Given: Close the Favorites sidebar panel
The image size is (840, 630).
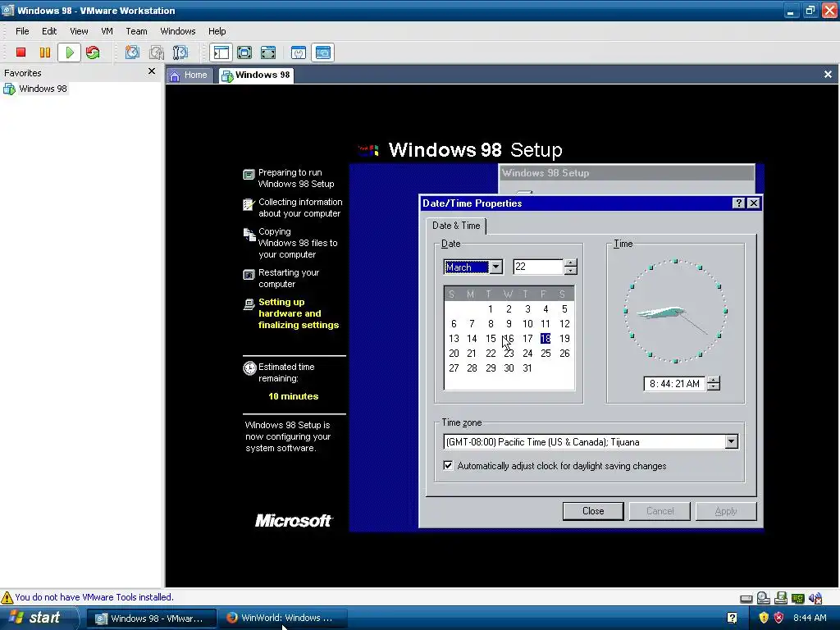Looking at the screenshot, I should pos(152,71).
